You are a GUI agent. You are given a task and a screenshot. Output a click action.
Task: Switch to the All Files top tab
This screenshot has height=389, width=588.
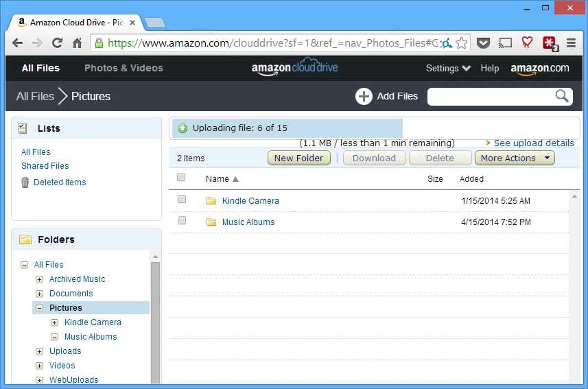tap(40, 68)
